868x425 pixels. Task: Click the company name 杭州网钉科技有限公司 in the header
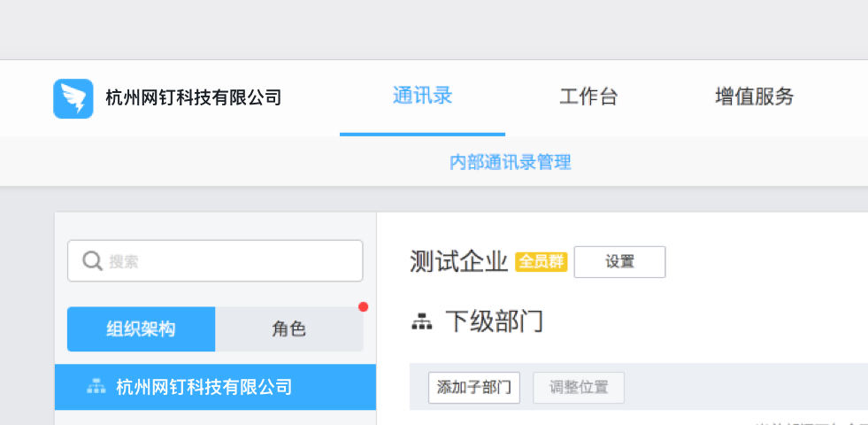click(194, 98)
